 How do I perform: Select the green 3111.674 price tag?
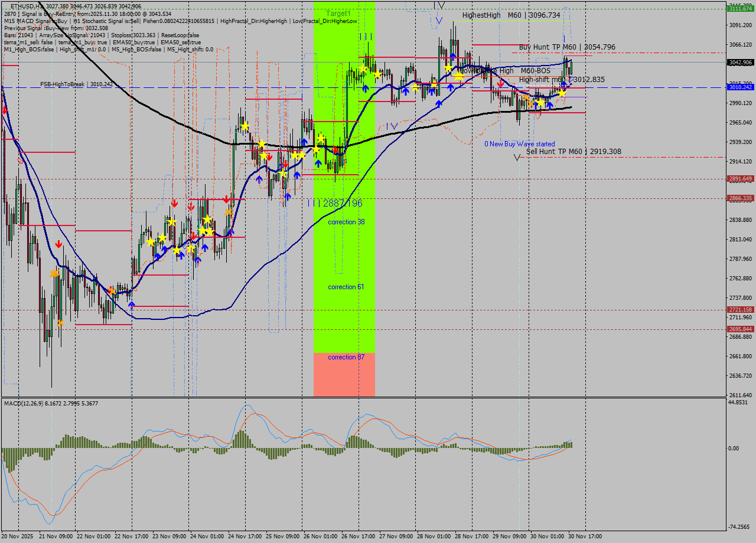coord(740,9)
